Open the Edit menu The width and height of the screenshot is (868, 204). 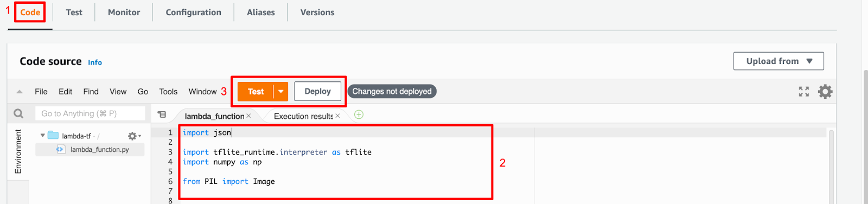pyautogui.click(x=65, y=92)
